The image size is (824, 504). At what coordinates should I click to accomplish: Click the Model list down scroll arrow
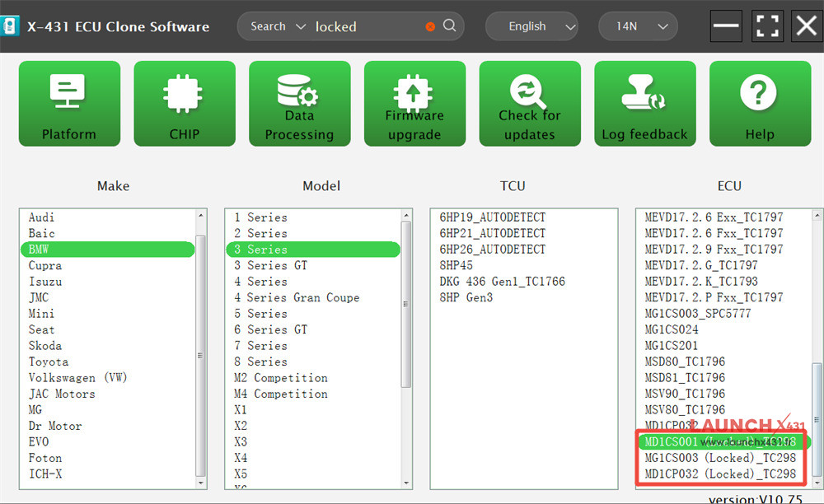[405, 483]
